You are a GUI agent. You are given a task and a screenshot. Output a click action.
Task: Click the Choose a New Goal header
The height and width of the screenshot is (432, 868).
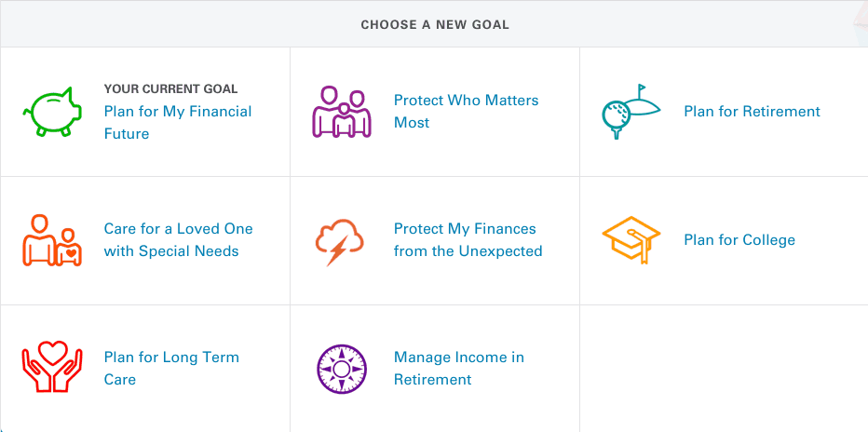pyautogui.click(x=435, y=25)
